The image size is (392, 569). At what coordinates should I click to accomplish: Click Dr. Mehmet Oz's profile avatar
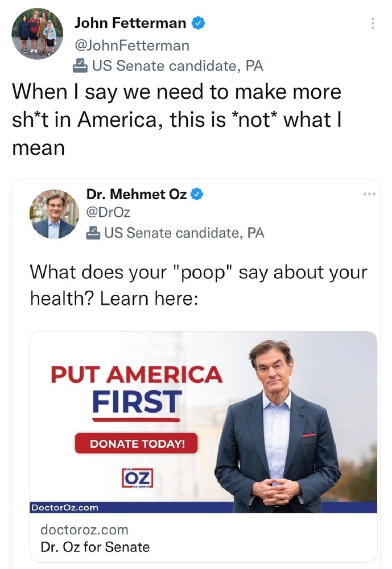pyautogui.click(x=54, y=214)
